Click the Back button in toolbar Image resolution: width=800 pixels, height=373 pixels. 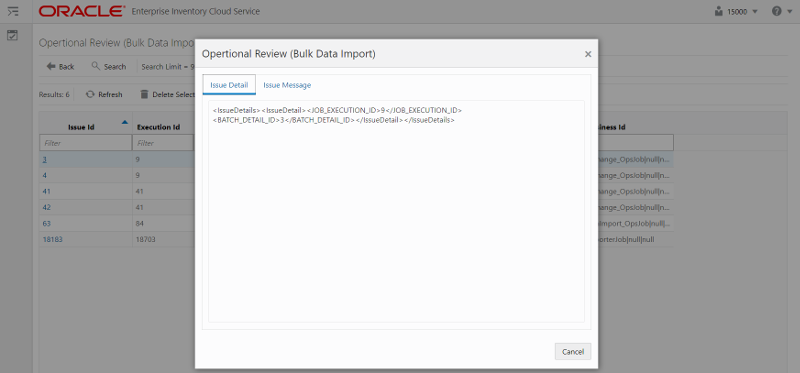point(60,66)
